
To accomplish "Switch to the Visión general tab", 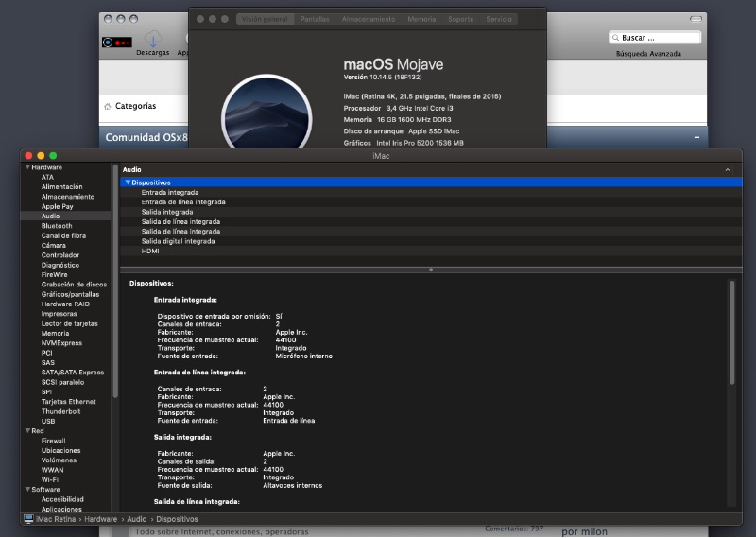I will [265, 19].
